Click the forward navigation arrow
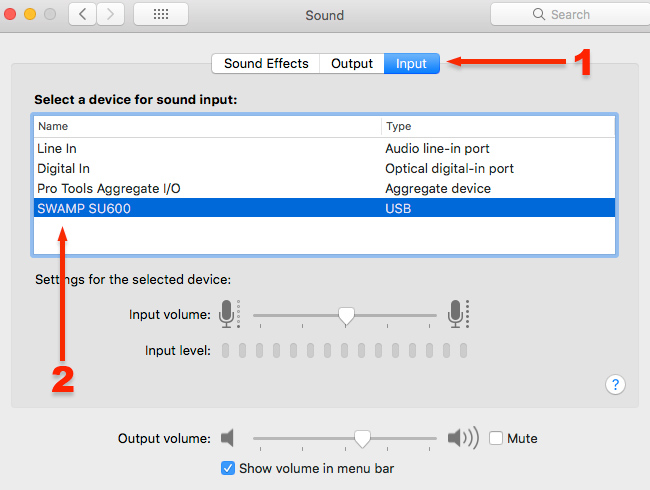Viewport: 650px width, 490px height. pyautogui.click(x=110, y=15)
